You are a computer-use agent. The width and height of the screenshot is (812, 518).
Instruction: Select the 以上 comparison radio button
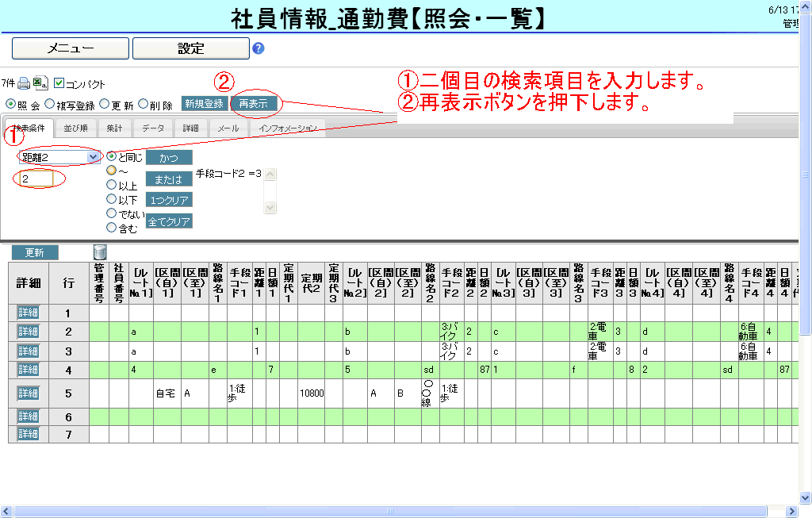pos(111,186)
